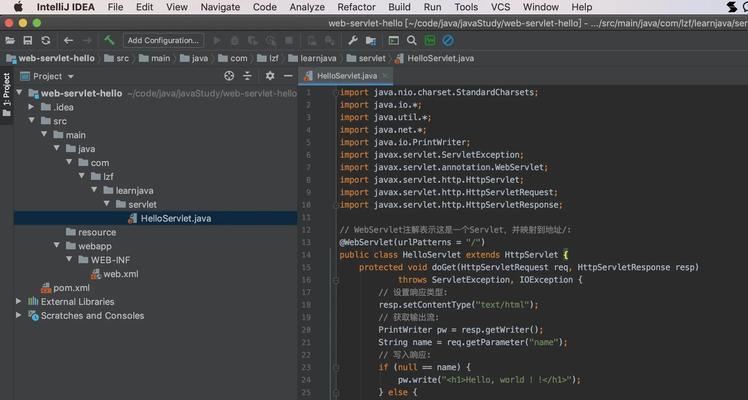This screenshot has height=400, width=748.
Task: Collapse the src folder arrow
Action: coord(32,121)
